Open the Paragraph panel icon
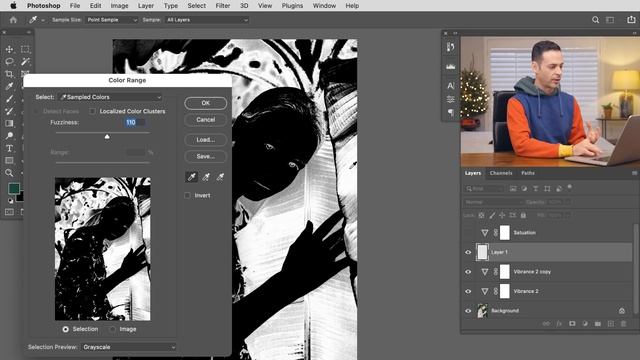 451,112
